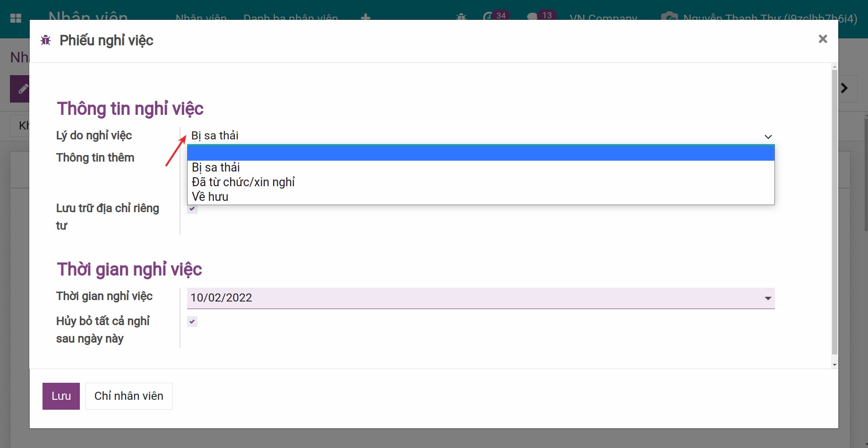
Task: Toggle Hủy bỏ tất cả nghỉ sau ngày này
Action: pos(192,322)
